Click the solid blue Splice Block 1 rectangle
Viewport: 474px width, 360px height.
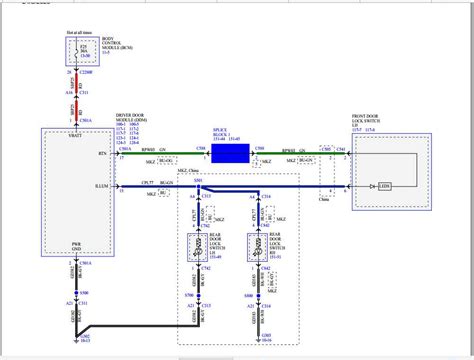[230, 153]
